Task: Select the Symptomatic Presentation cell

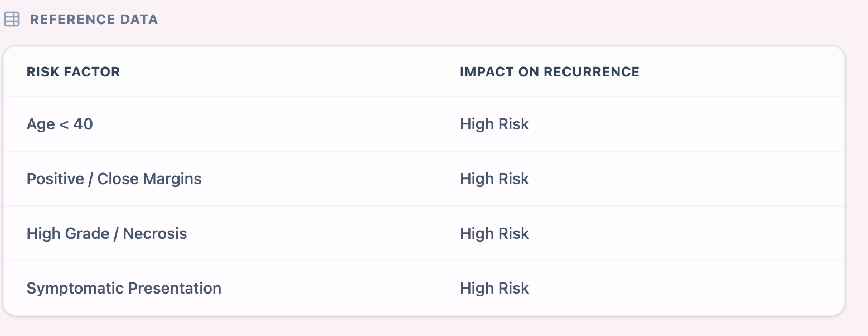Action: [124, 289]
